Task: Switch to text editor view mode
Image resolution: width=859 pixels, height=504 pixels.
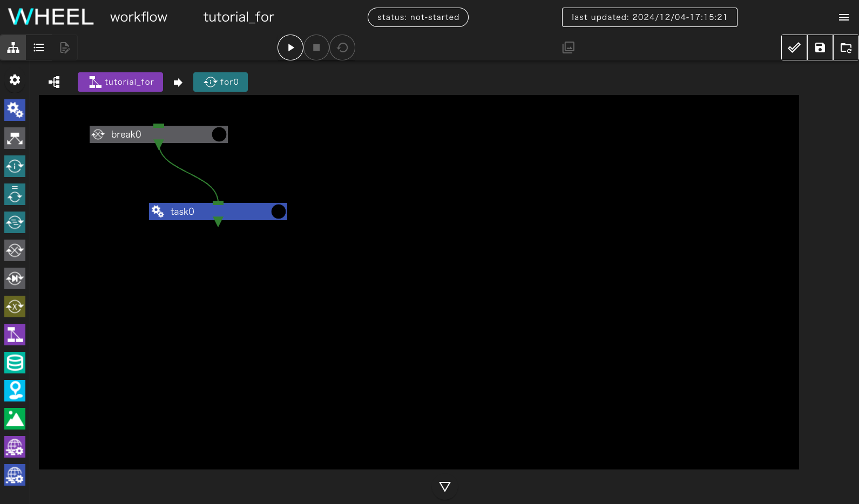Action: [x=65, y=47]
